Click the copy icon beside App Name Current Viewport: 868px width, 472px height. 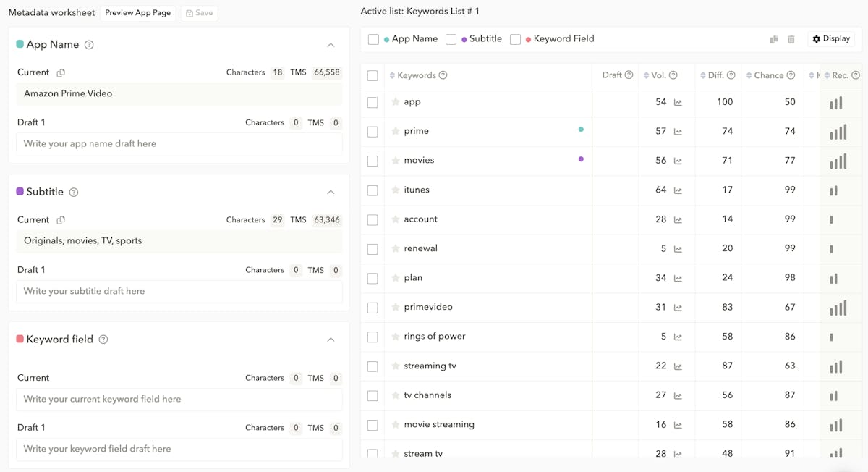(x=61, y=72)
